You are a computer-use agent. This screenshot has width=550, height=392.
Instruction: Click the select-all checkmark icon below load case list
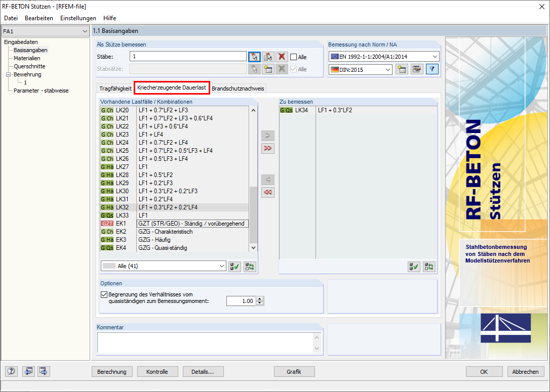pos(234,266)
